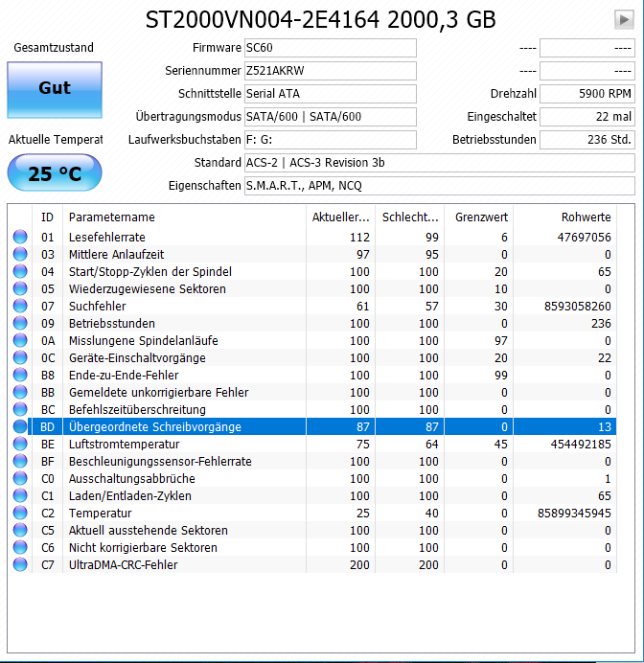This screenshot has width=644, height=663.
Task: Click raw value 47697056
Action: (x=584, y=238)
